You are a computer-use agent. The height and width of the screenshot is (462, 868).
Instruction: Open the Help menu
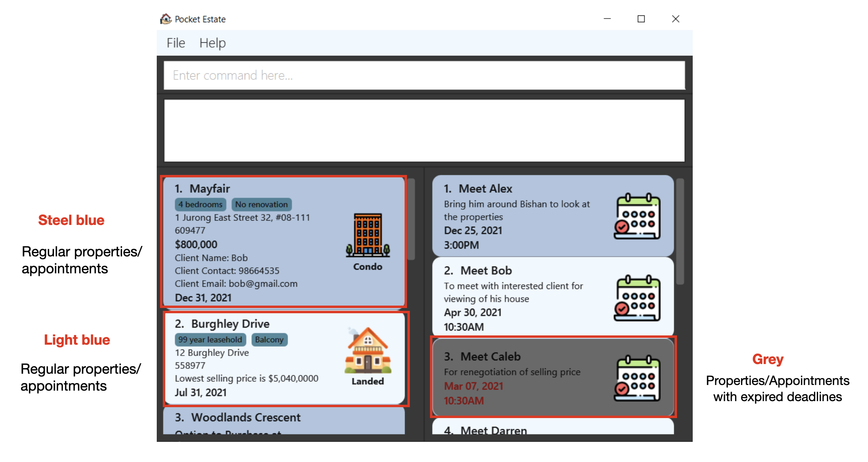(212, 43)
